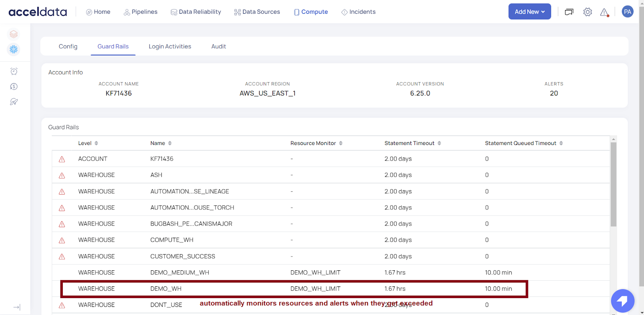This screenshot has width=644, height=315.
Task: Expand the sidebar with arrow icon
Action: pos(17,307)
